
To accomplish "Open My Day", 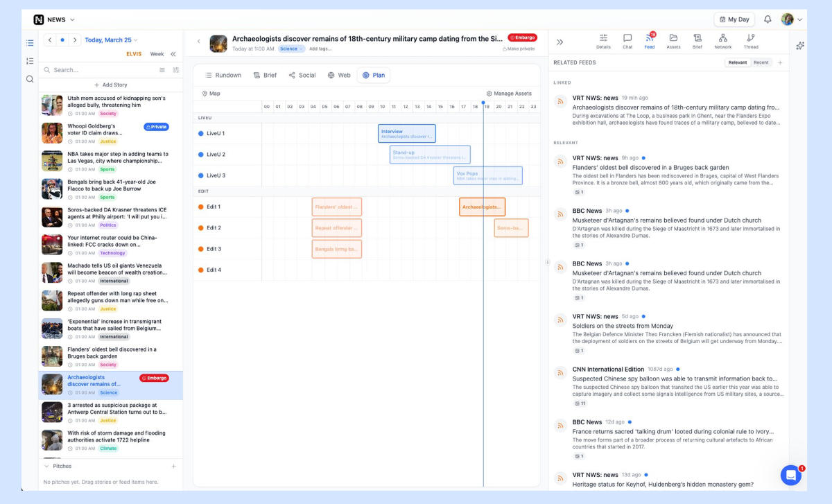I will [734, 19].
